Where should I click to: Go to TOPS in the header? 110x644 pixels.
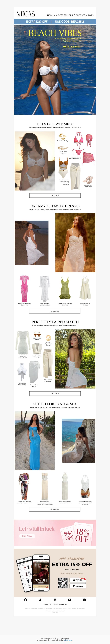tap(91, 15)
